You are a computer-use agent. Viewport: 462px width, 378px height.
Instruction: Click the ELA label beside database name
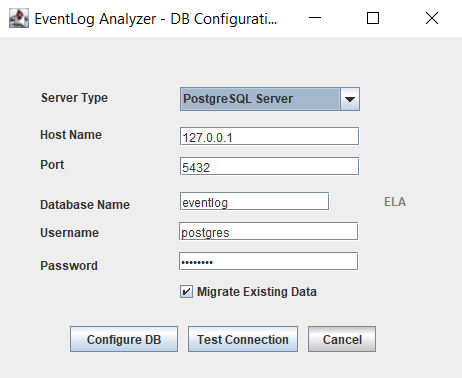click(x=395, y=202)
